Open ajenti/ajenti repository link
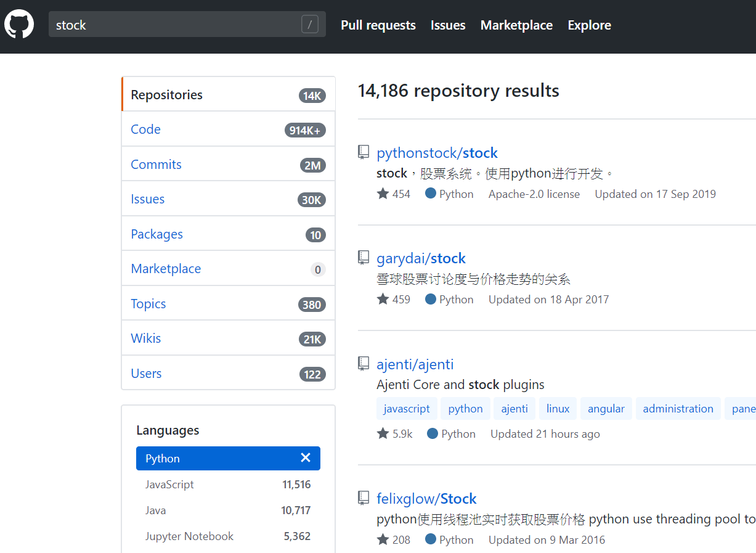756x553 pixels. coord(415,364)
